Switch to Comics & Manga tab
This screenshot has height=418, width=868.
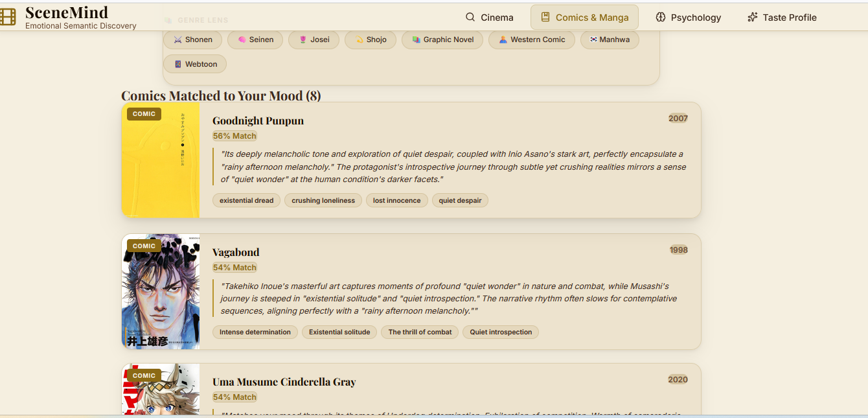[x=584, y=17]
